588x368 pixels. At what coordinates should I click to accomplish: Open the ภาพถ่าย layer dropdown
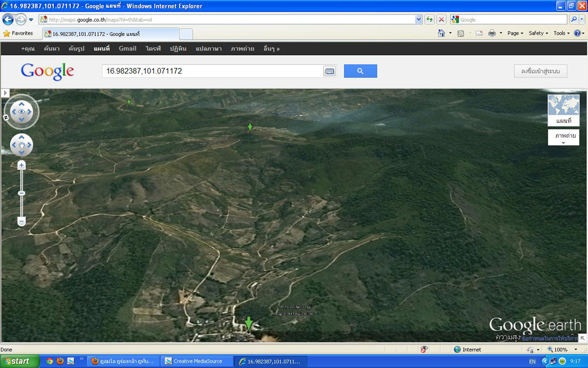click(563, 138)
